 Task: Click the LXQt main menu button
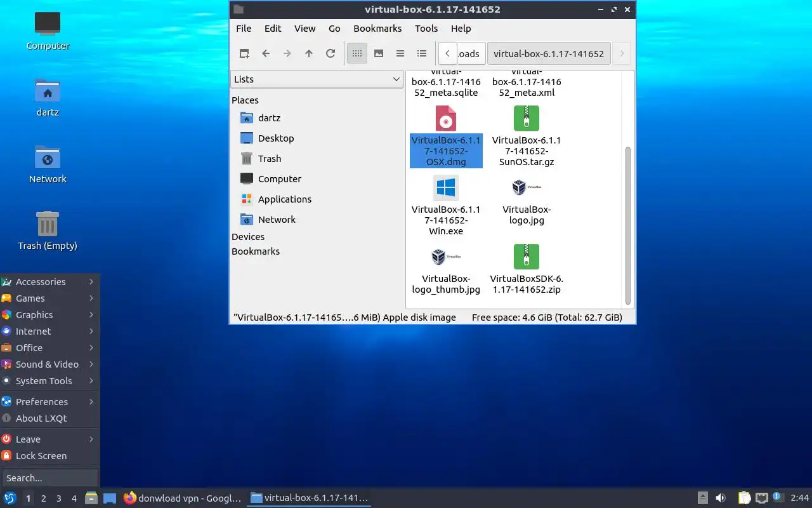pos(10,498)
